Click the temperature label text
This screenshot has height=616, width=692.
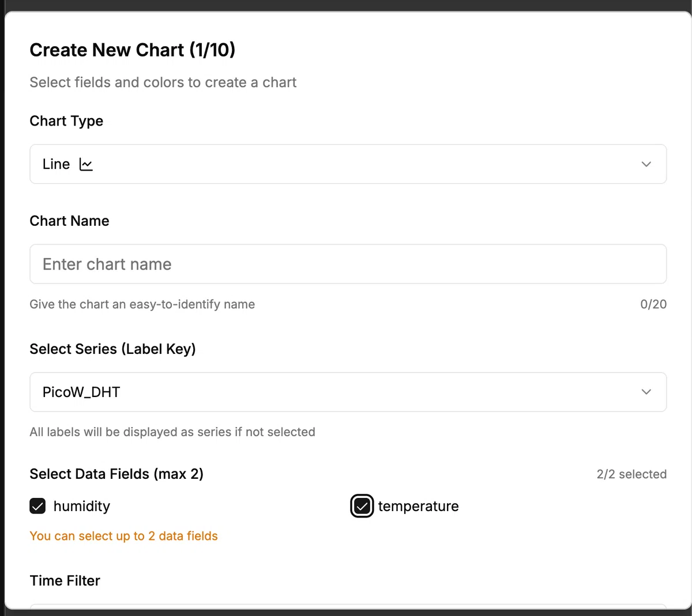tap(418, 506)
